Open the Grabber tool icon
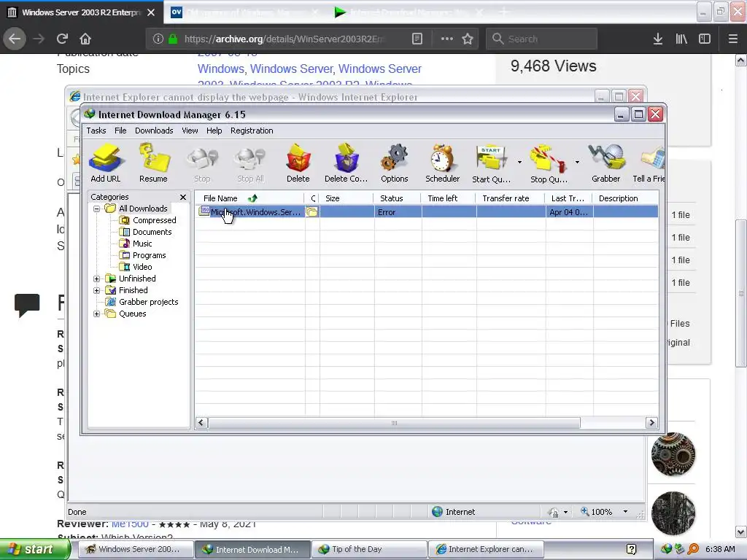747x560 pixels. [606, 163]
